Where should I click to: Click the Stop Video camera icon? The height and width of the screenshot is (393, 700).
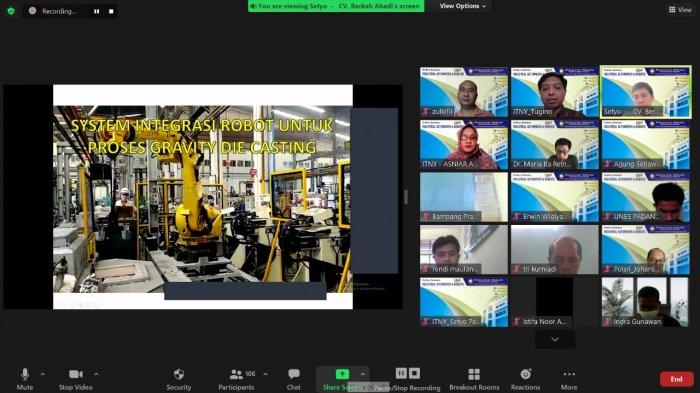pos(75,374)
